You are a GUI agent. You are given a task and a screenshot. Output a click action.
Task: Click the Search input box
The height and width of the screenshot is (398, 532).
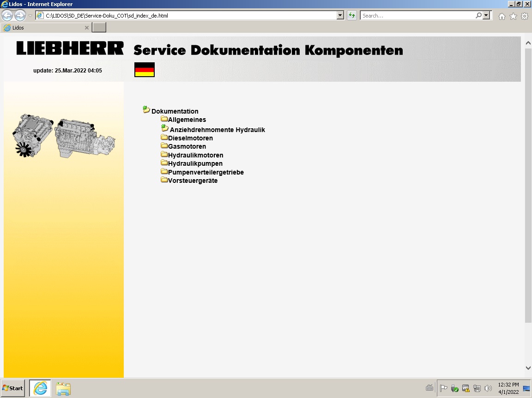coord(418,16)
